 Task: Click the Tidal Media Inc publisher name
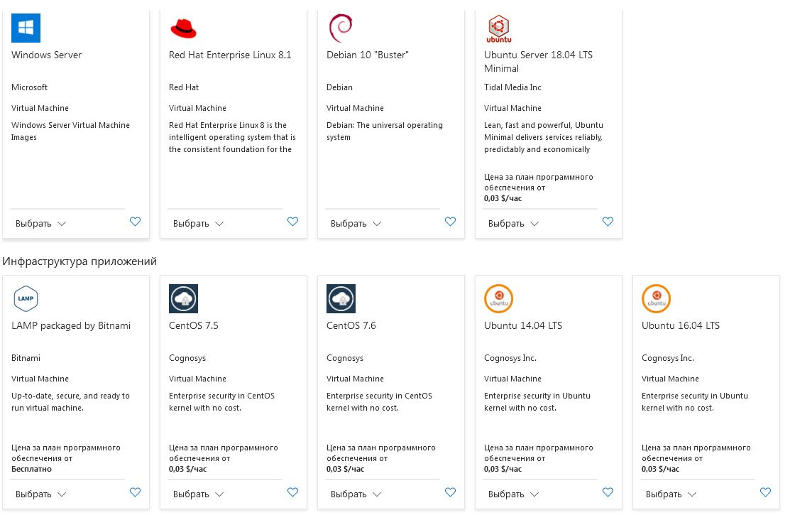coord(512,87)
